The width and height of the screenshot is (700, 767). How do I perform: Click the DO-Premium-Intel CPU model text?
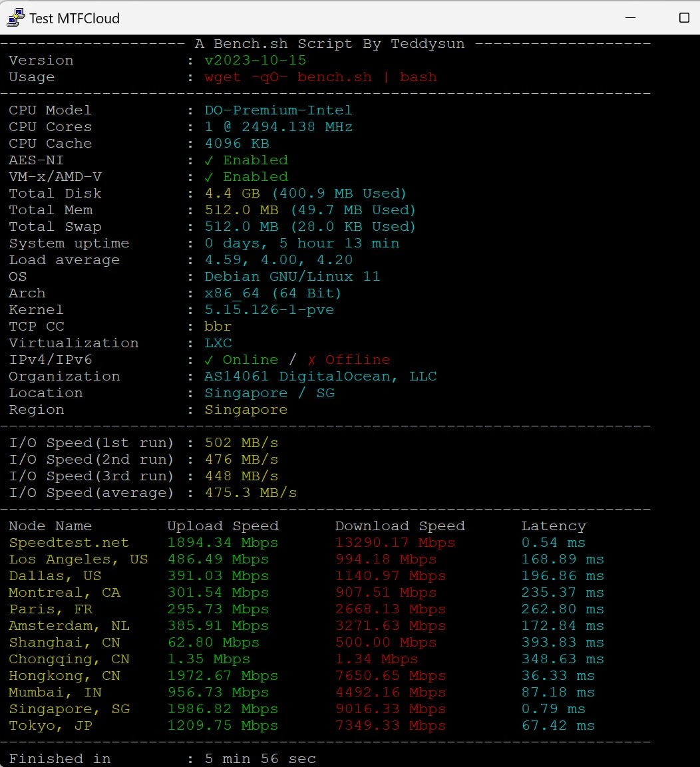[x=278, y=110]
